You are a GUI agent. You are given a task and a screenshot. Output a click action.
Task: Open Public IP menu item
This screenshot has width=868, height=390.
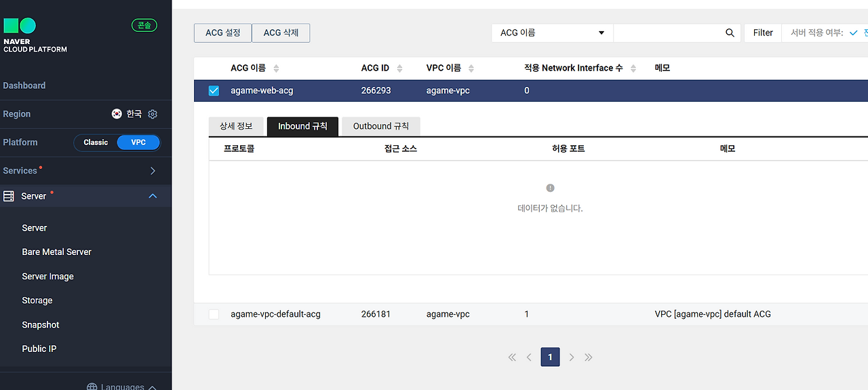(39, 349)
